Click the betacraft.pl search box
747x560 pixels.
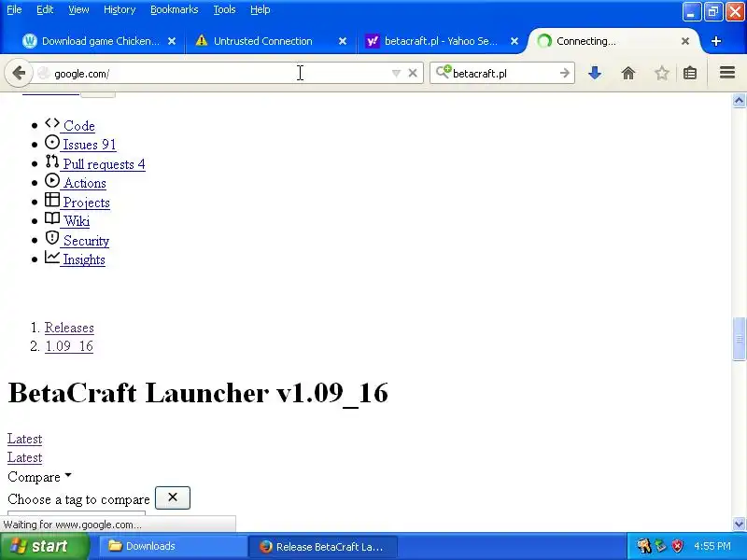pos(504,74)
